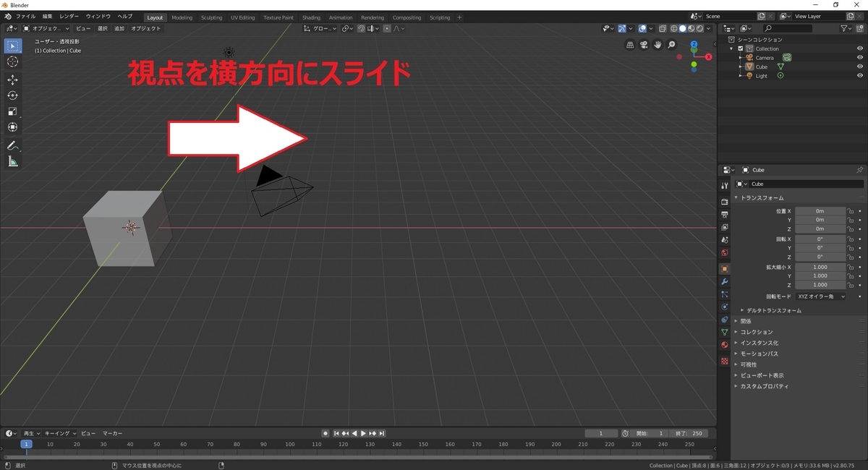868x470 pixels.
Task: Open the shading options dropdown arrow
Action: (x=709, y=28)
